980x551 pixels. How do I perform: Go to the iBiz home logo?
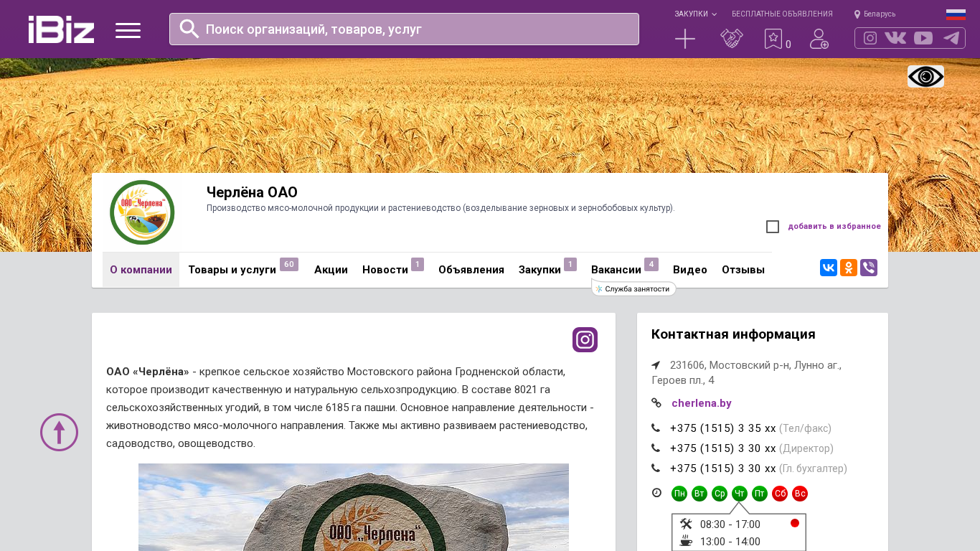tap(61, 29)
